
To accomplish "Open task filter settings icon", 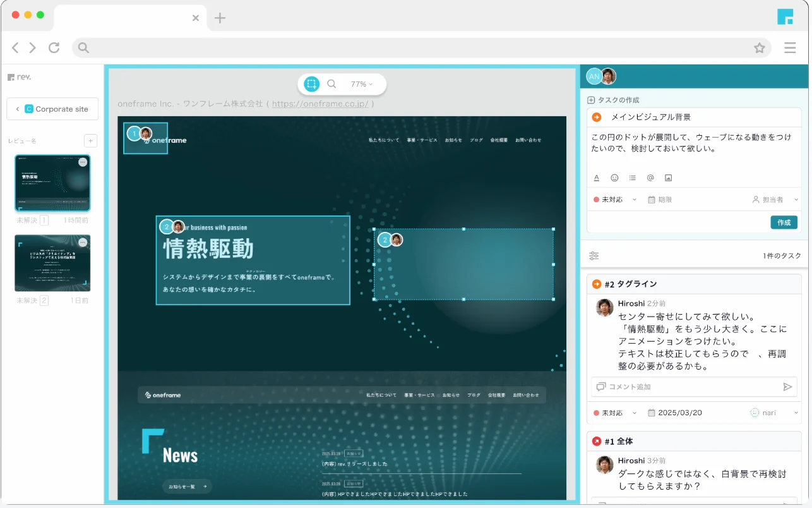I will coord(594,256).
